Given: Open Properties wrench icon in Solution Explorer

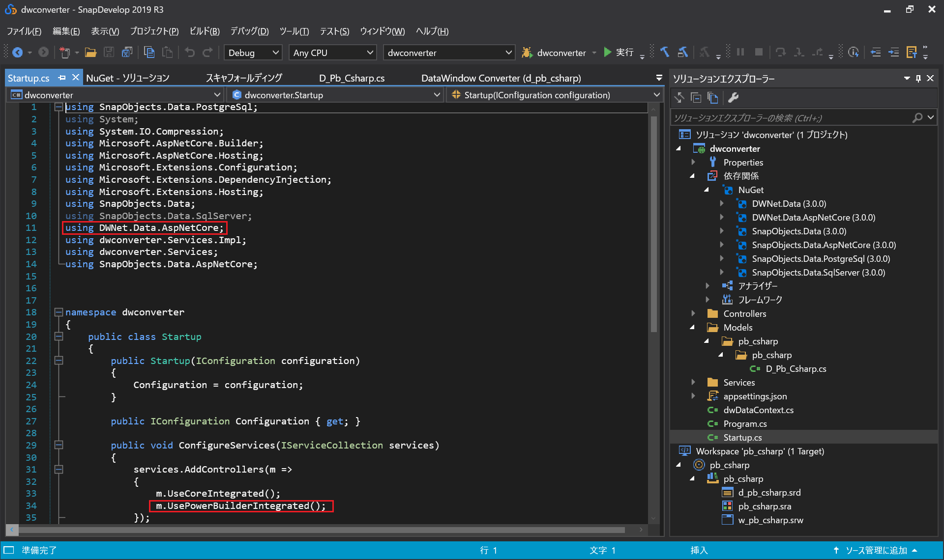Looking at the screenshot, I should pyautogui.click(x=733, y=98).
